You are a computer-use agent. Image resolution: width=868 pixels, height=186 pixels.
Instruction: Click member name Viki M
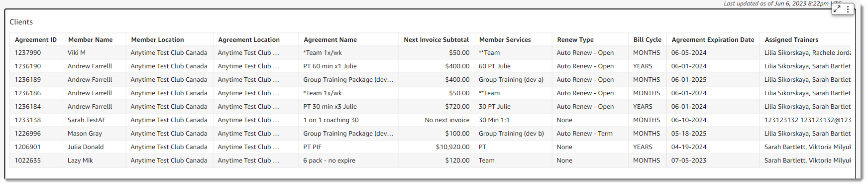[x=77, y=52]
